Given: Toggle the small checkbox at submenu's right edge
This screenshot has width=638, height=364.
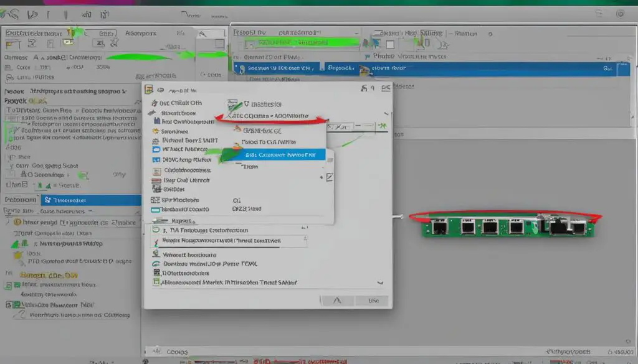Looking at the screenshot, I should tap(329, 177).
